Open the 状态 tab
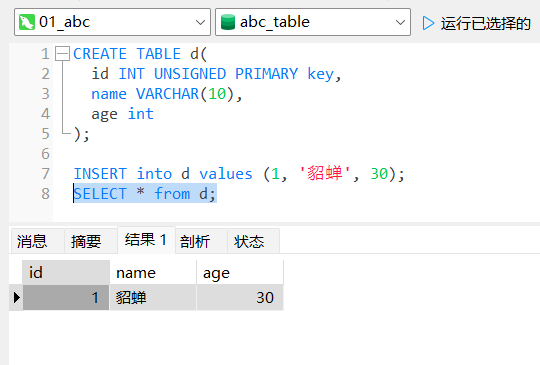540x365 pixels. [x=253, y=241]
